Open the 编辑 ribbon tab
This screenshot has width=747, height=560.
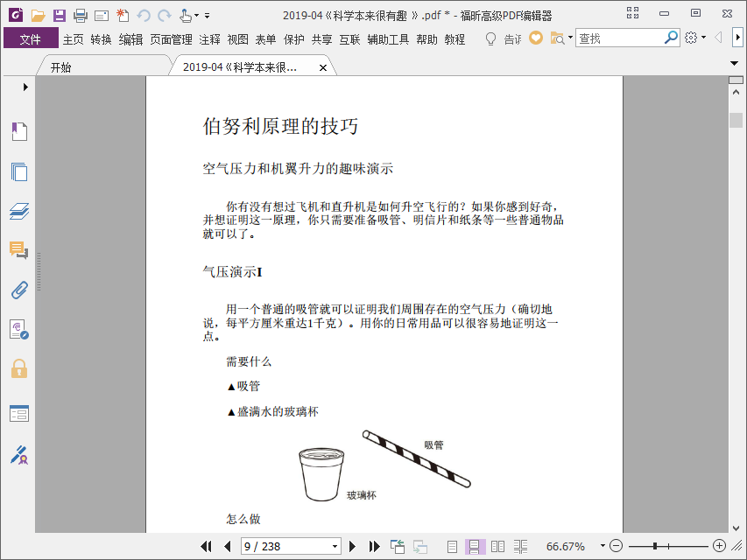(130, 39)
